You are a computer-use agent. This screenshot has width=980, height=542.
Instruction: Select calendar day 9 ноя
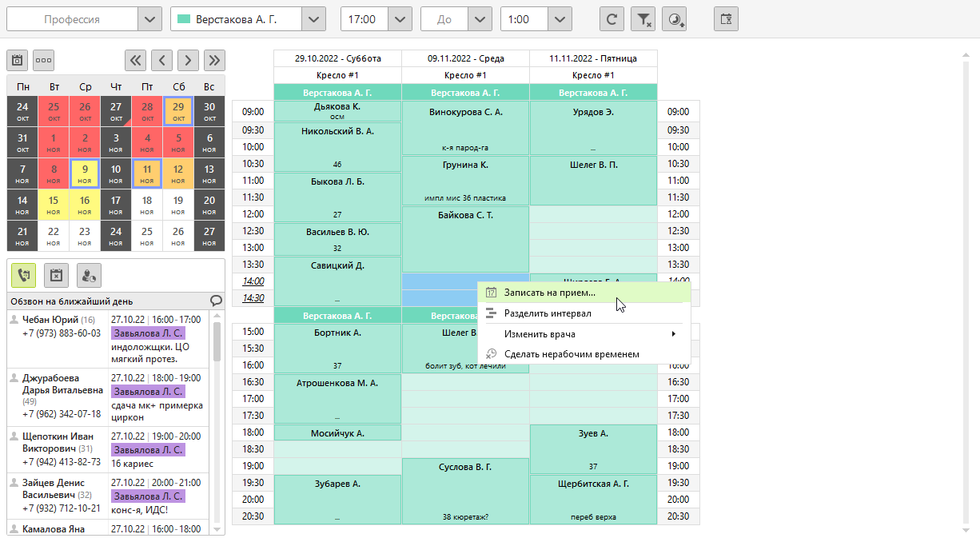point(85,173)
